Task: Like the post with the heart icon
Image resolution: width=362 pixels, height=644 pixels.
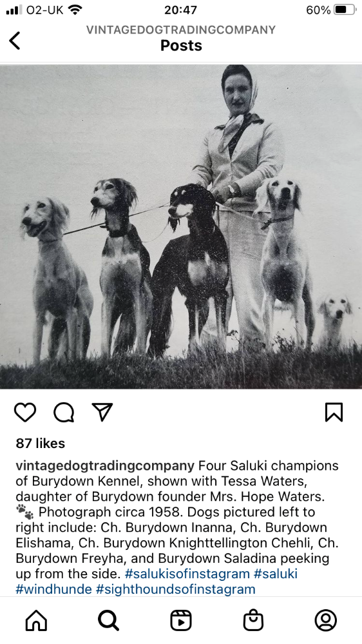Action: tap(26, 412)
